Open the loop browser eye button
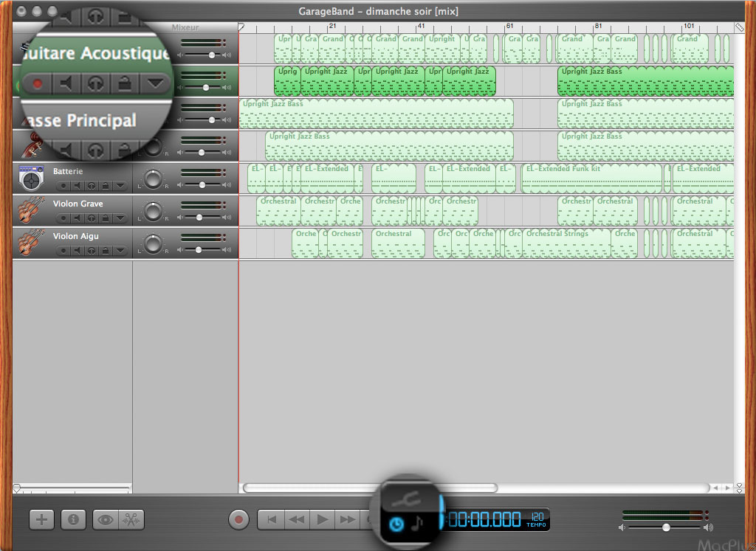This screenshot has width=756, height=551. tap(106, 520)
